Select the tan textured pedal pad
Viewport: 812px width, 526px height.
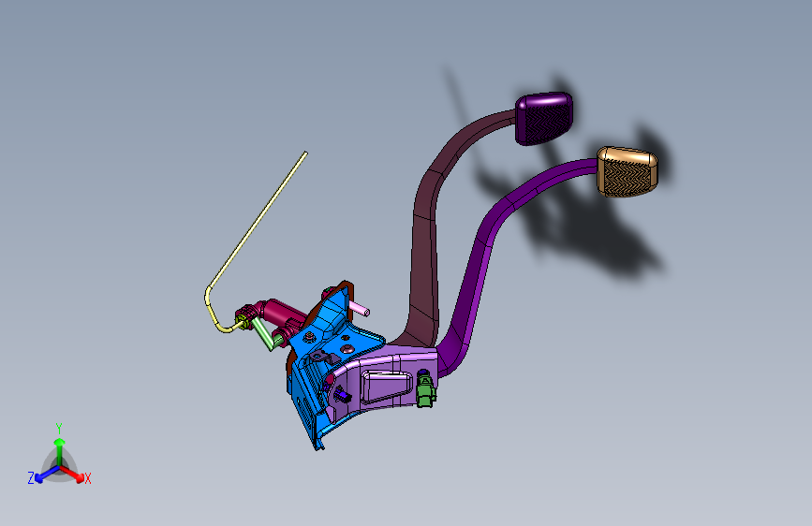[627, 172]
